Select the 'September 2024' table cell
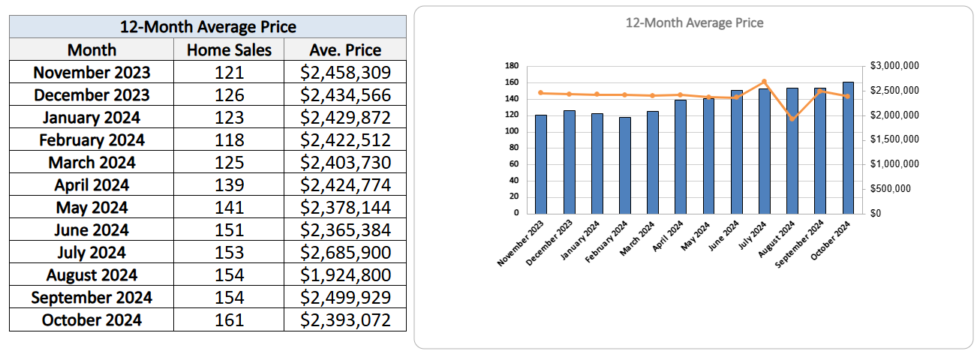 pos(92,297)
